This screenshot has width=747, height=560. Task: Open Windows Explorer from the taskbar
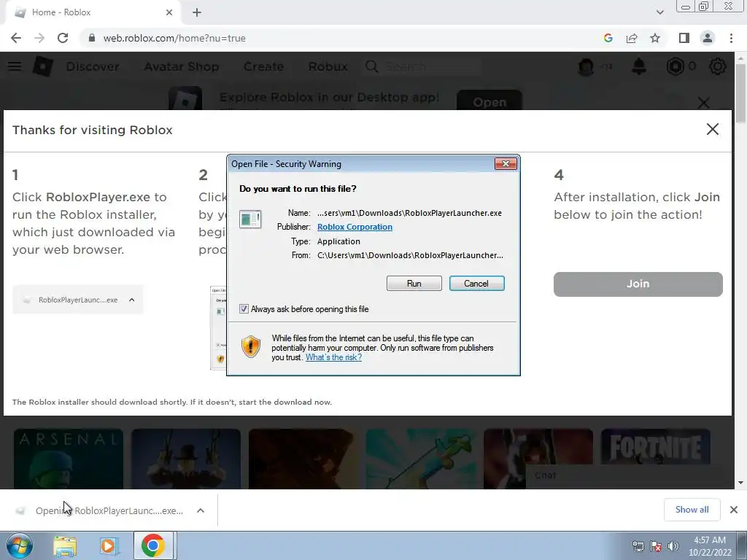[65, 545]
